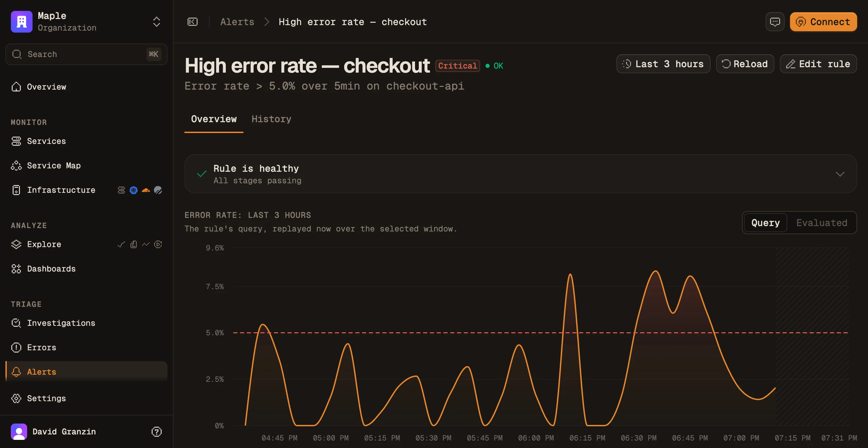Reload the alert data

[x=745, y=64]
